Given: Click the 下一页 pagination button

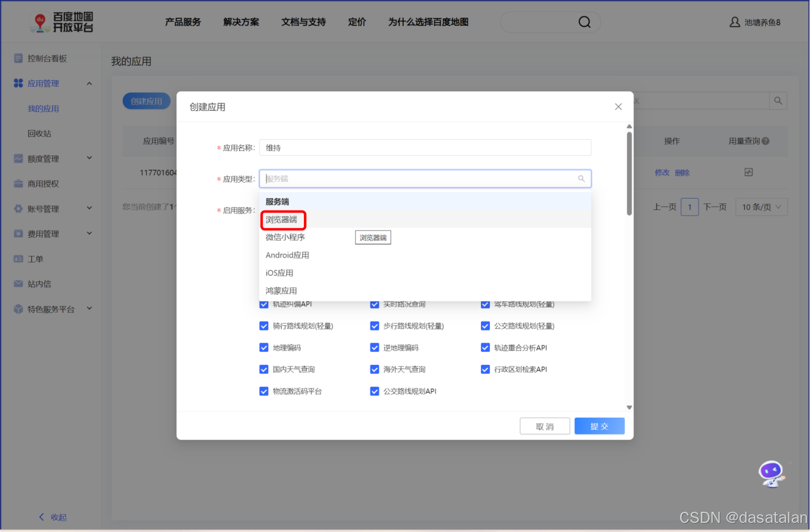Looking at the screenshot, I should pyautogui.click(x=715, y=207).
